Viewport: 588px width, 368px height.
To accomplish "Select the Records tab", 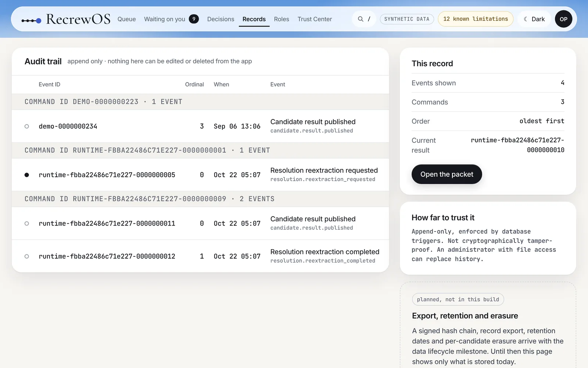I will coord(254,19).
